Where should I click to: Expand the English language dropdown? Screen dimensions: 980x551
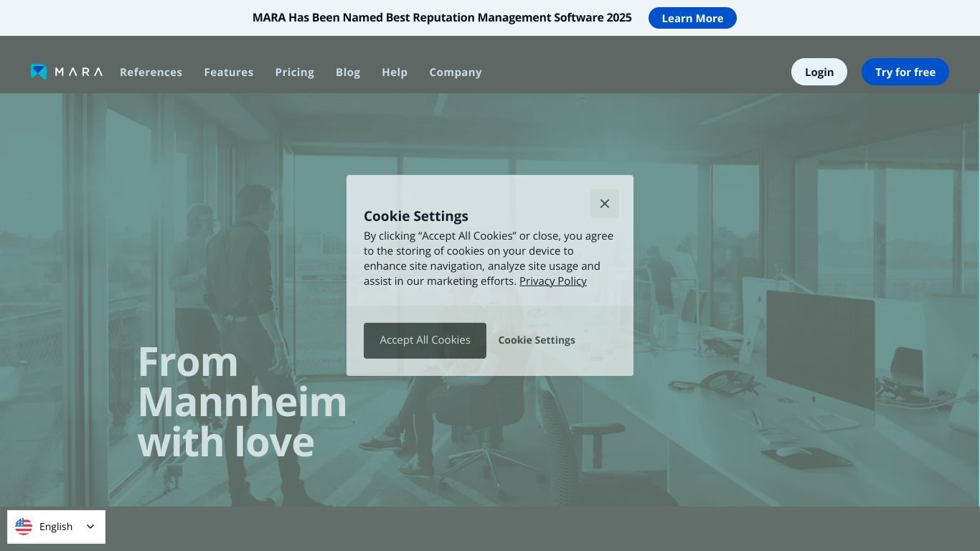point(56,527)
